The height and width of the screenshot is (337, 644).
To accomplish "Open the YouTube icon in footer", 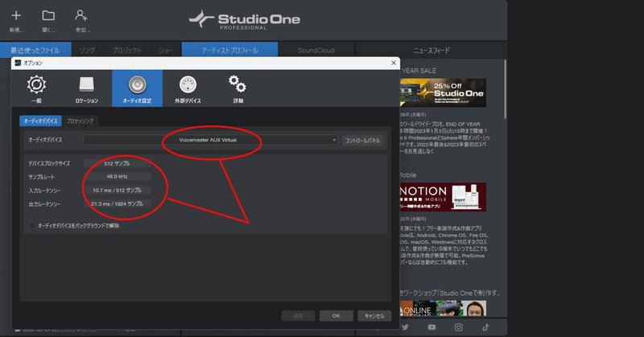I will click(x=431, y=327).
